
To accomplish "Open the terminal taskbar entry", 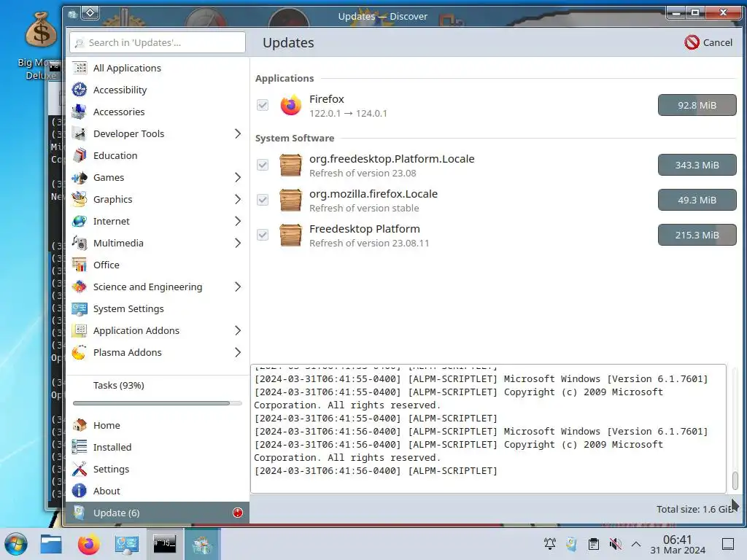I will [x=164, y=544].
